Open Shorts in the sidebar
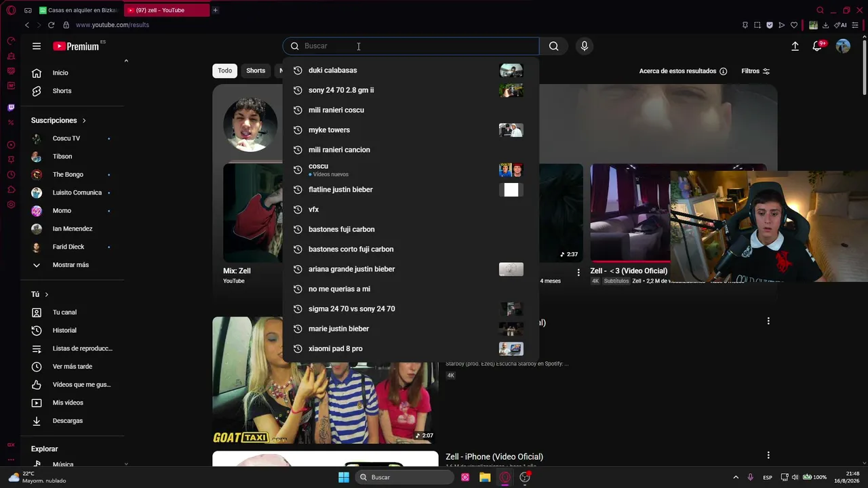The image size is (868, 488). [x=73, y=91]
